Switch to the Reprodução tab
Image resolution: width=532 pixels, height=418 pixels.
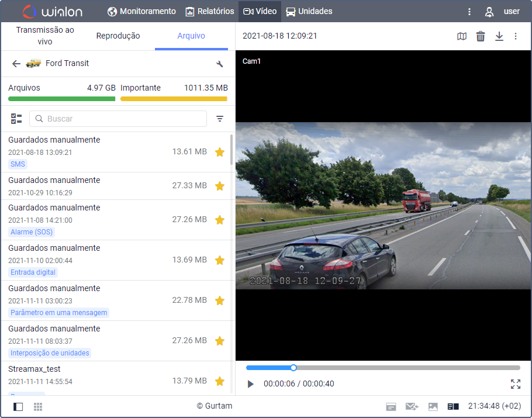(119, 36)
